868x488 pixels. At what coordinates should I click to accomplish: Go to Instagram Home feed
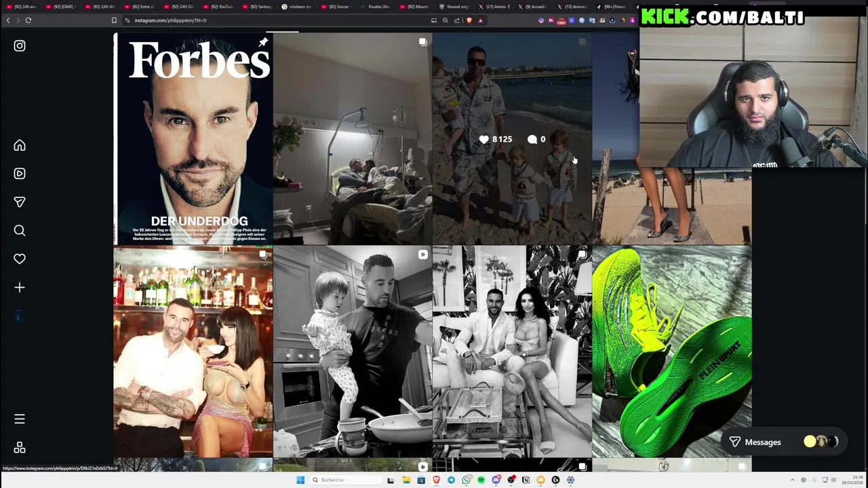[20, 146]
